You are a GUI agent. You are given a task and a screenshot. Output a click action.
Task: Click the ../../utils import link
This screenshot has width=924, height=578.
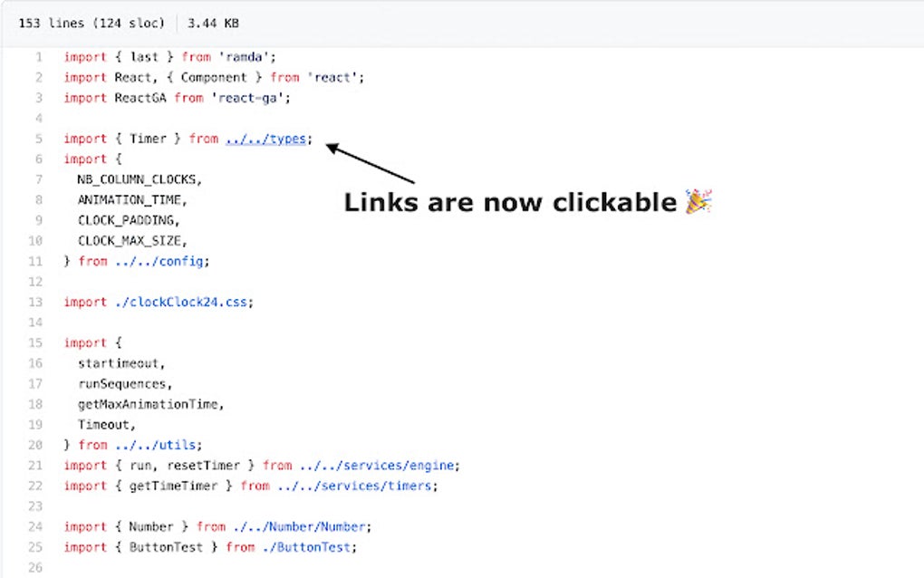pyautogui.click(x=156, y=445)
